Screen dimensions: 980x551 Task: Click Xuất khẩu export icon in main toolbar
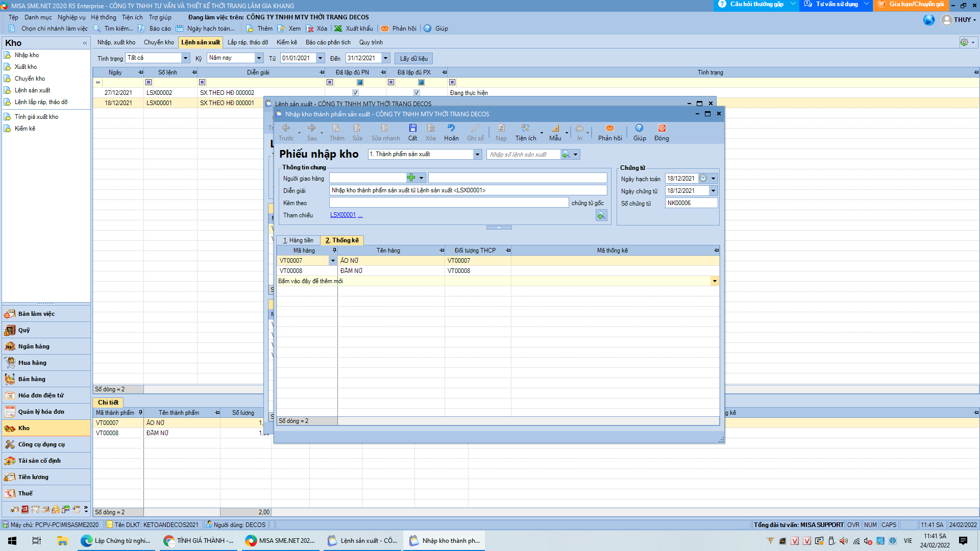338,29
